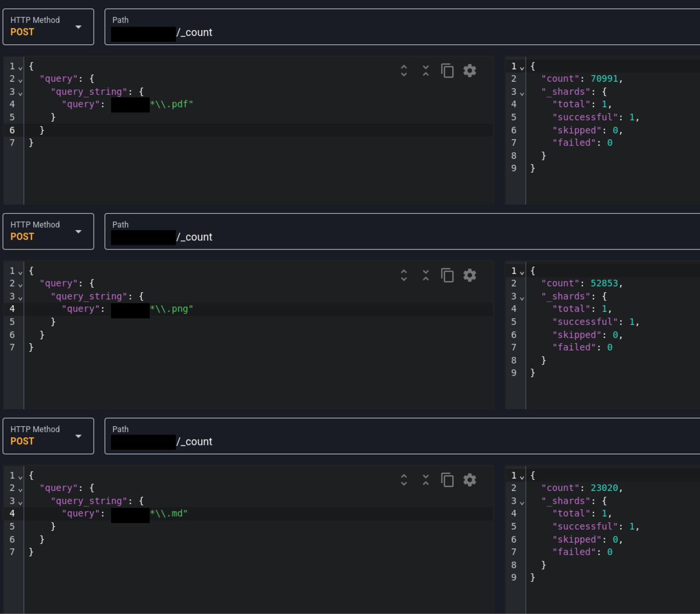Collapse line 3 "query_string" fold in png editor
The height and width of the screenshot is (614, 700).
click(20, 298)
